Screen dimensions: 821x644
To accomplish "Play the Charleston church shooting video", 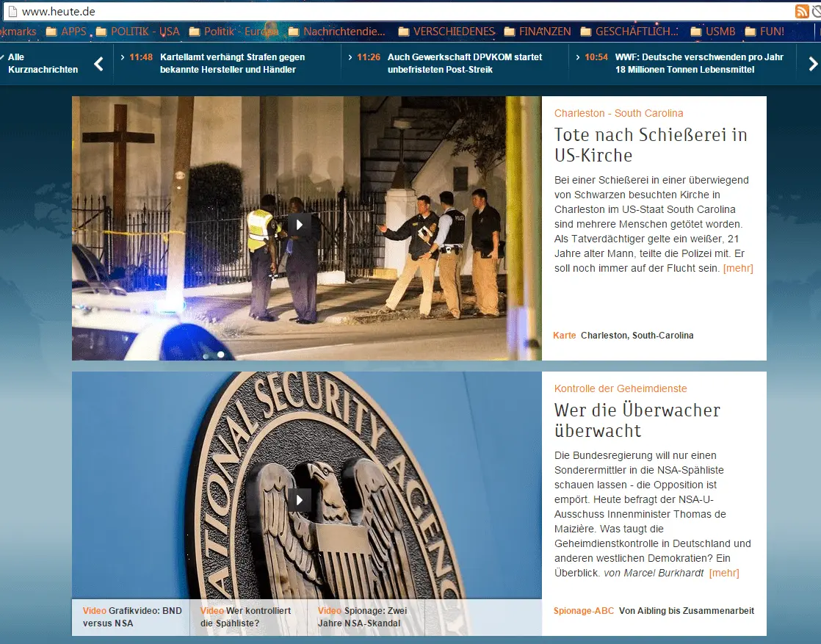I will tap(299, 225).
